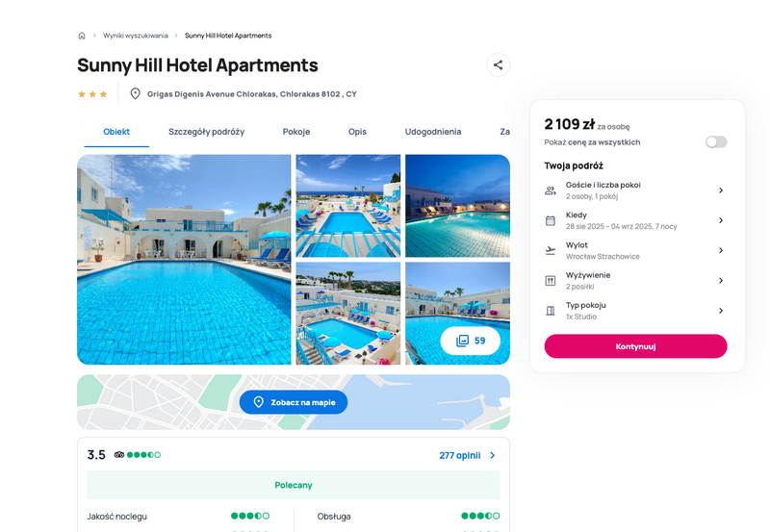Click the TripAdvisor owl rating icon
770x532 pixels.
coord(119,455)
